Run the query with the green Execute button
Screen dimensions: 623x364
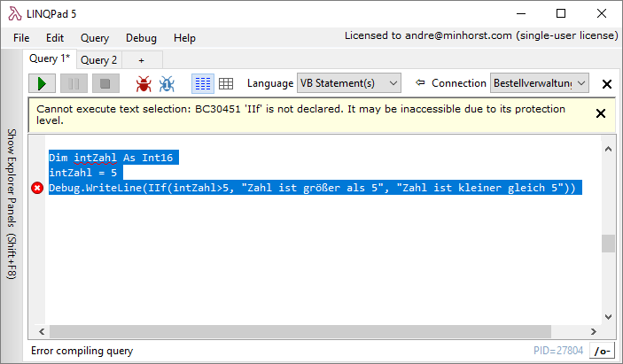point(42,83)
